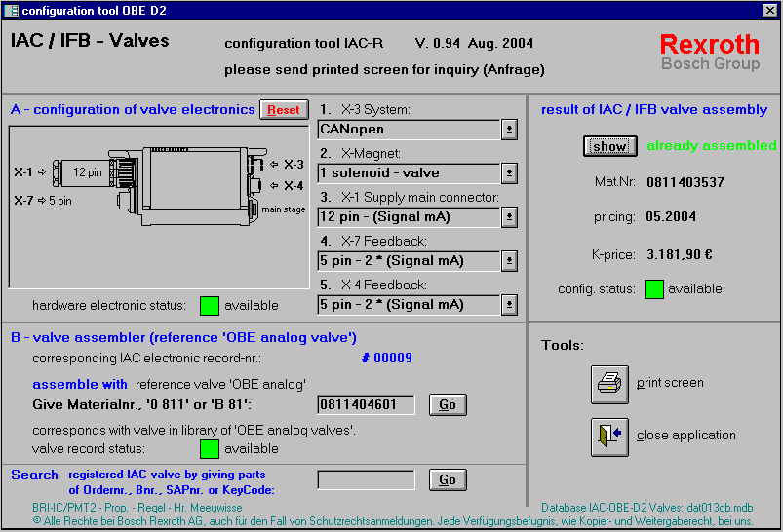Click the hardware electronic status green indicator
783x532 pixels.
coord(210,305)
